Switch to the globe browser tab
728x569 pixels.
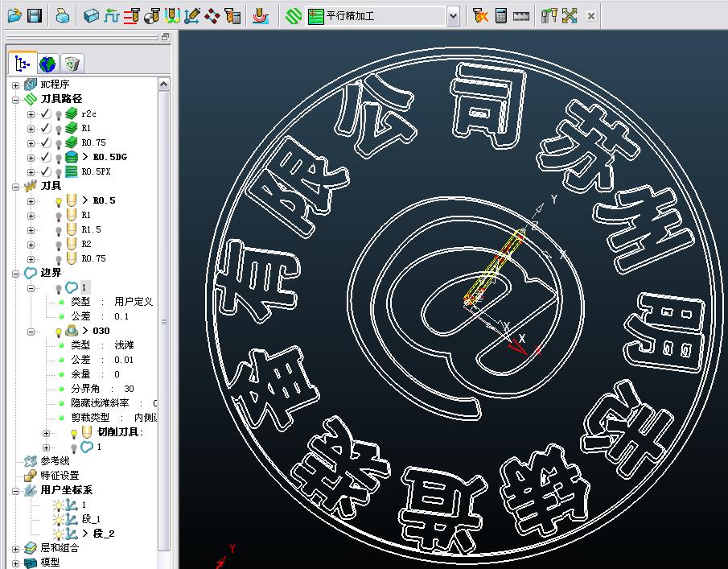point(47,64)
